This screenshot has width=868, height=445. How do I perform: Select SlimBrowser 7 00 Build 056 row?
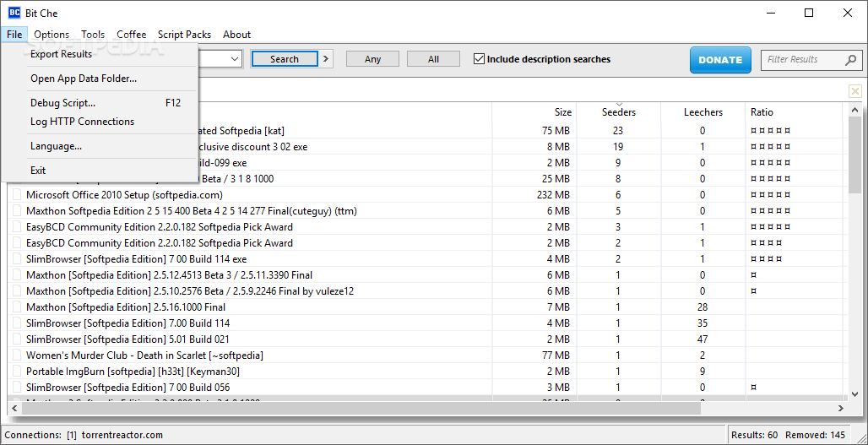click(426, 388)
